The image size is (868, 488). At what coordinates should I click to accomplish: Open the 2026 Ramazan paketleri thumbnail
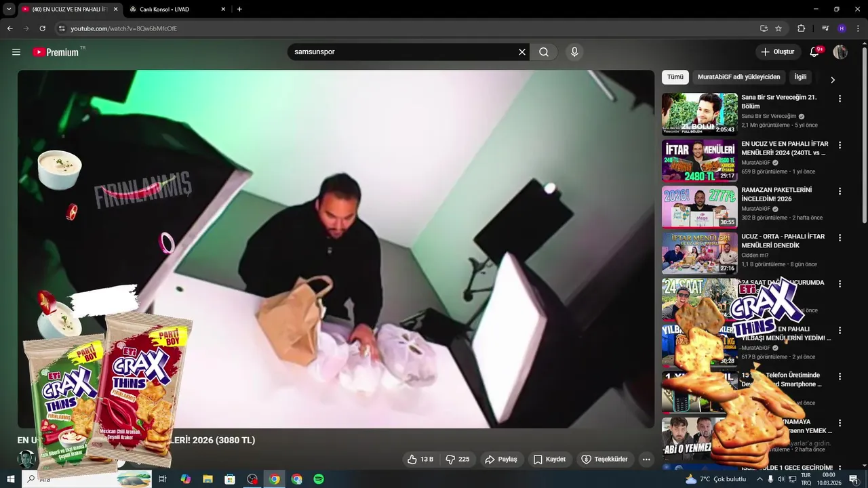(700, 207)
